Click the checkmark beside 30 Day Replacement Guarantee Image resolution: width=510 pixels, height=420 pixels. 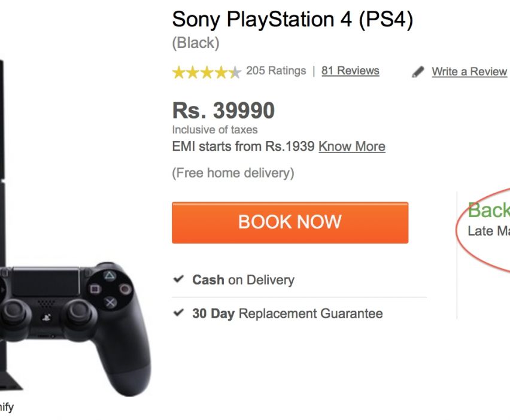tap(178, 312)
